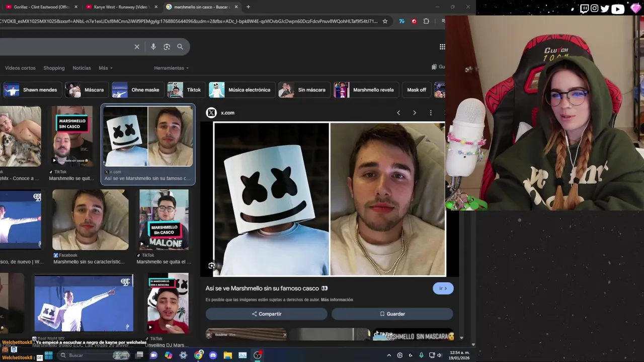Open Settings gear from the taskbar

coord(183,355)
